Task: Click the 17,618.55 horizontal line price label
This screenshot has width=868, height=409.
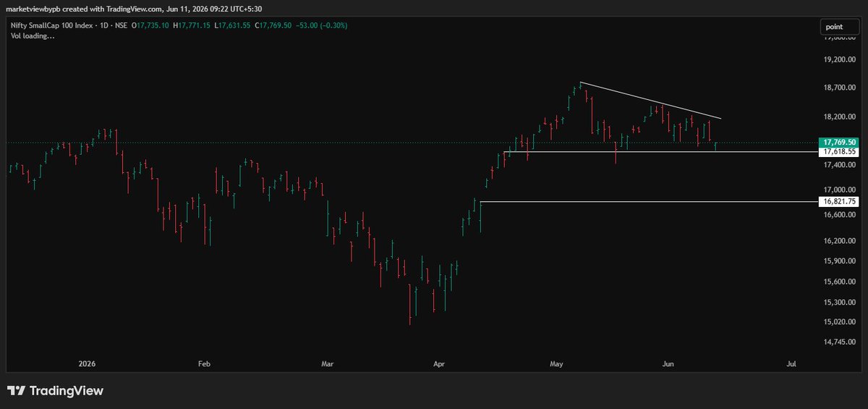Action: (839, 152)
